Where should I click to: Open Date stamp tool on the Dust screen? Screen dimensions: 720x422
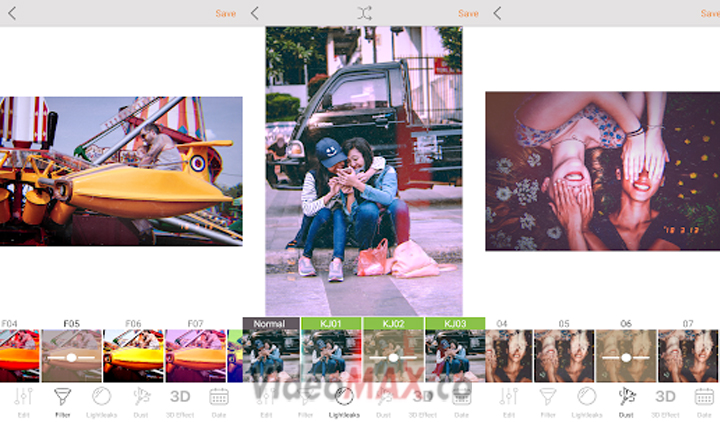pos(704,402)
